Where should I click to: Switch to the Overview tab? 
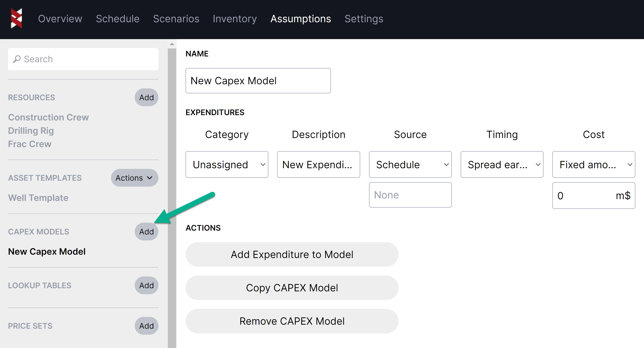(60, 19)
